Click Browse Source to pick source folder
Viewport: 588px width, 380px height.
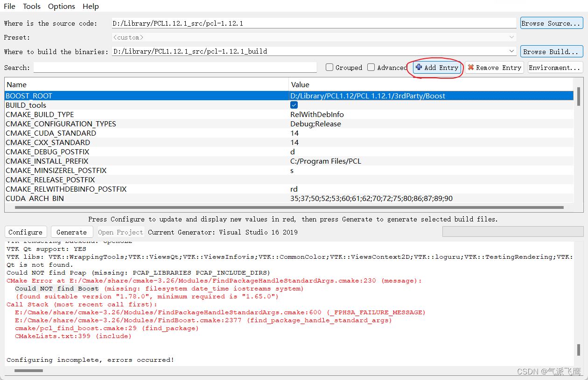click(x=552, y=22)
